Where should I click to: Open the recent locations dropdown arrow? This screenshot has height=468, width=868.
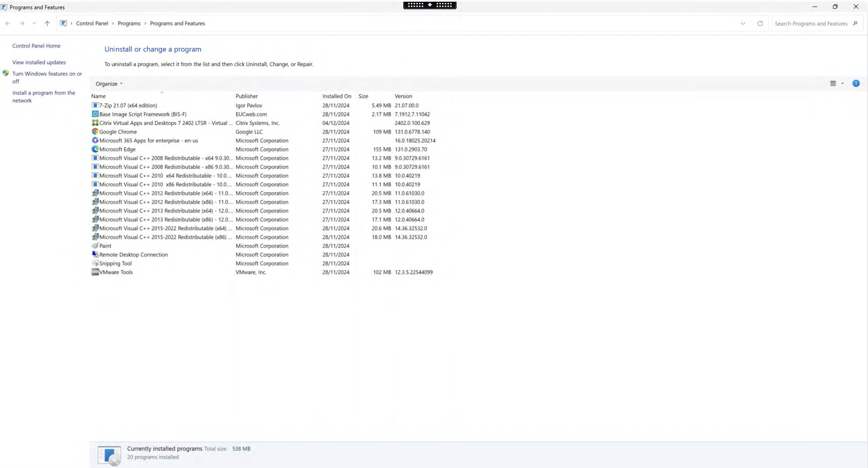click(34, 23)
